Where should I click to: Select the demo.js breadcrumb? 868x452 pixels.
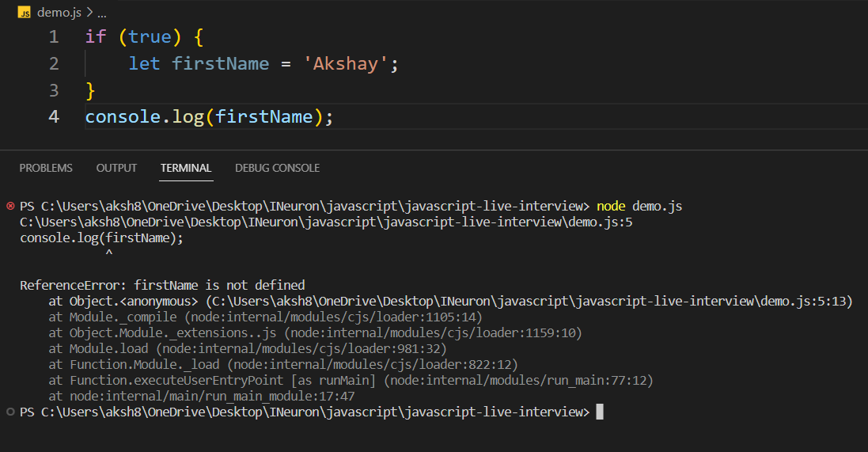[x=59, y=12]
